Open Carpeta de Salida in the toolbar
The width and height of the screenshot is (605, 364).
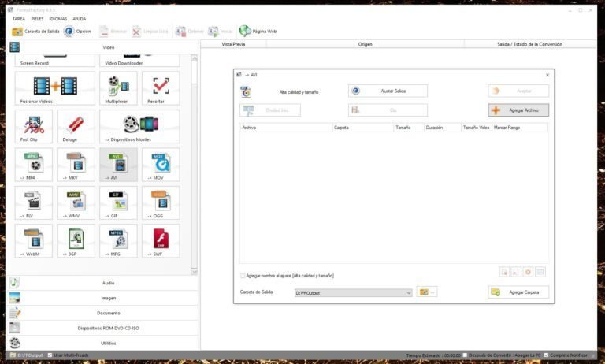tap(35, 32)
